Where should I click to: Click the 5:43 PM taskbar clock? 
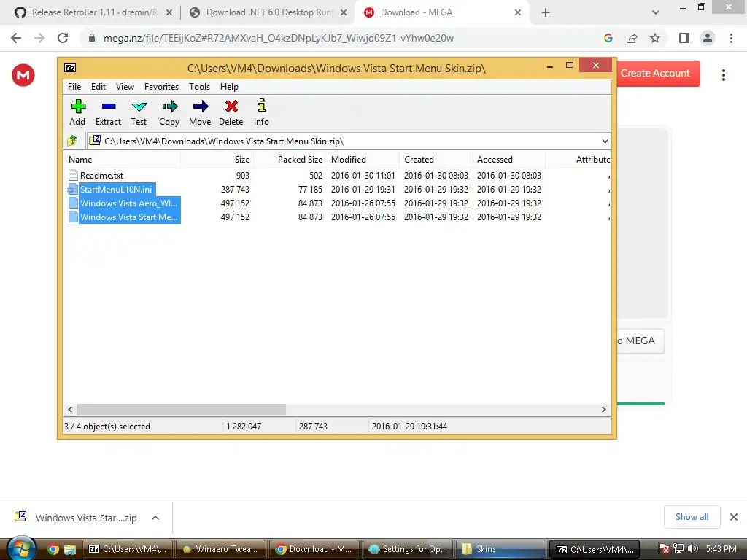pyautogui.click(x=721, y=548)
